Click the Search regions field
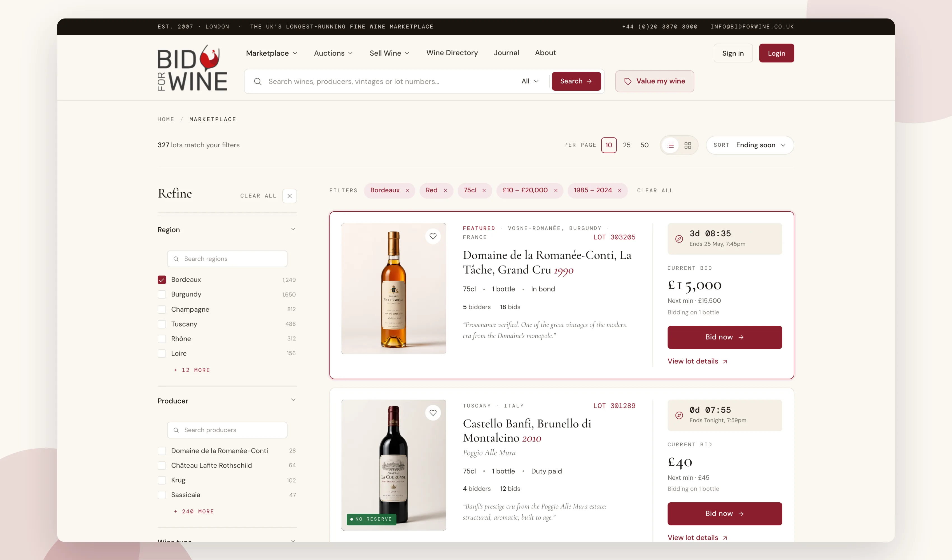This screenshot has width=952, height=560. (x=227, y=259)
